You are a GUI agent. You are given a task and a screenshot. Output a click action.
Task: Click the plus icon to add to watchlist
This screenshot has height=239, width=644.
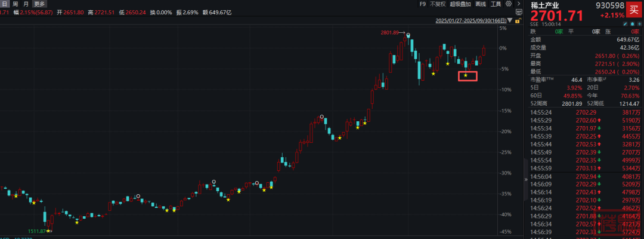click(639, 23)
